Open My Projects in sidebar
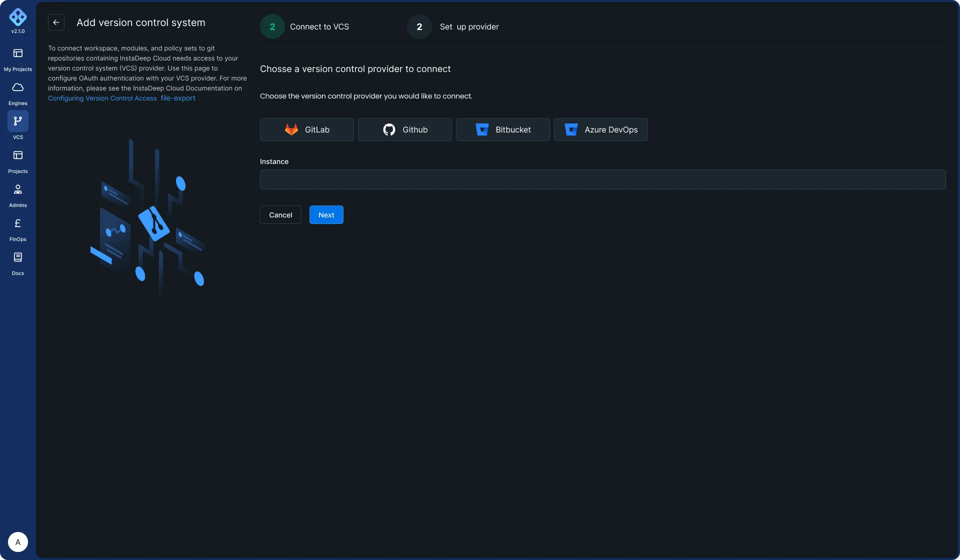 click(x=18, y=53)
